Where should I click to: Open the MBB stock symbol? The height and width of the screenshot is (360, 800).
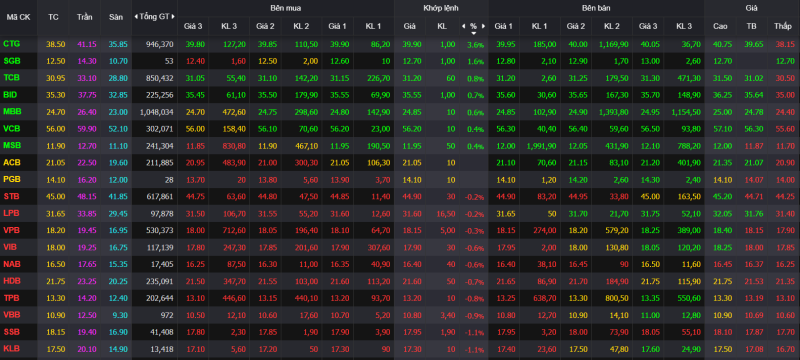(12, 112)
